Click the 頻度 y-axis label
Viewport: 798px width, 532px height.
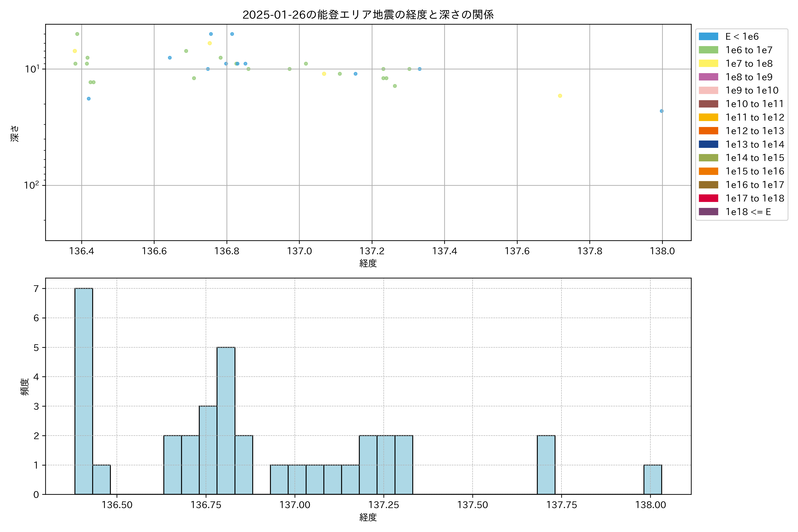(24, 387)
